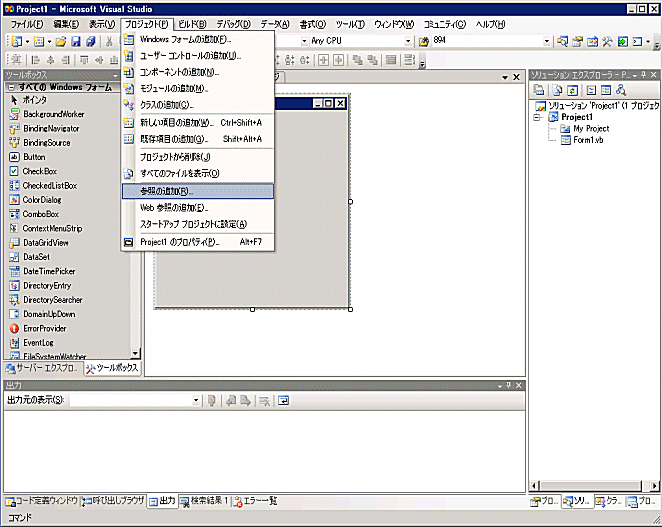Screen dimensions: 662x527
Task: Switch to the サーバー エクスプローラ tab
Action: pos(41,368)
